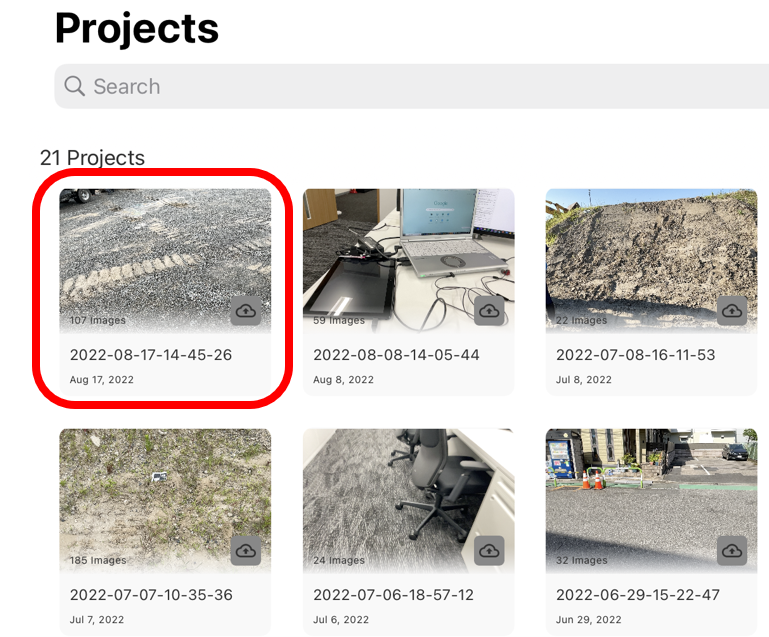Open the dirt mound project thumbnail

pos(651,261)
